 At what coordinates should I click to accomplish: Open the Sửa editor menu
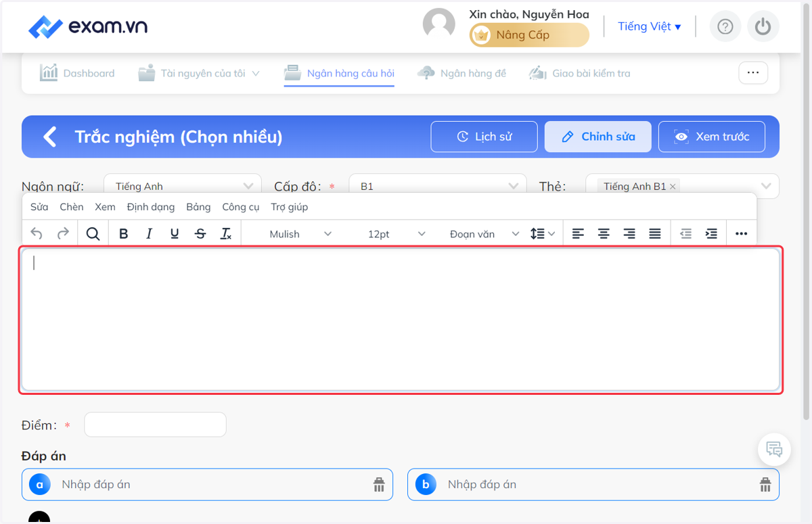pos(39,207)
